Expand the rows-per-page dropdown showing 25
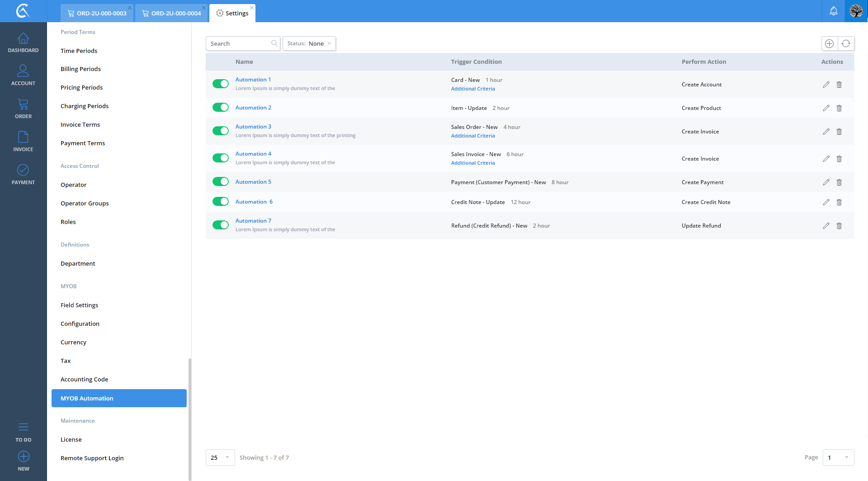868x481 pixels. point(220,457)
